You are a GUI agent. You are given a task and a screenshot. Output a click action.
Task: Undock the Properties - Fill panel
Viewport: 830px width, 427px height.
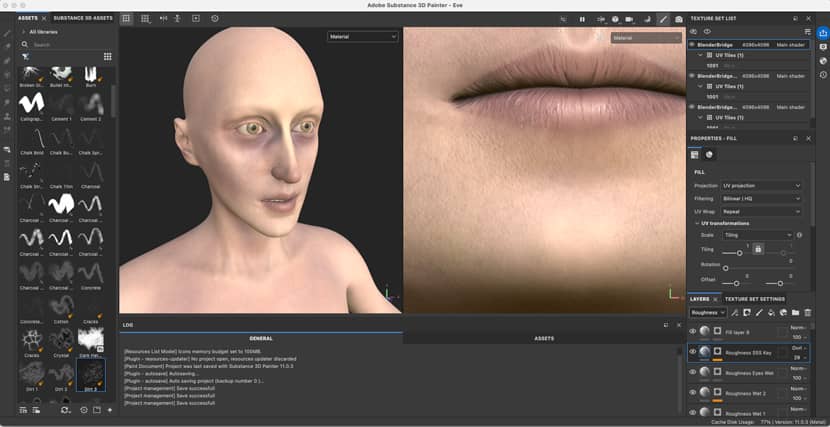click(x=795, y=139)
